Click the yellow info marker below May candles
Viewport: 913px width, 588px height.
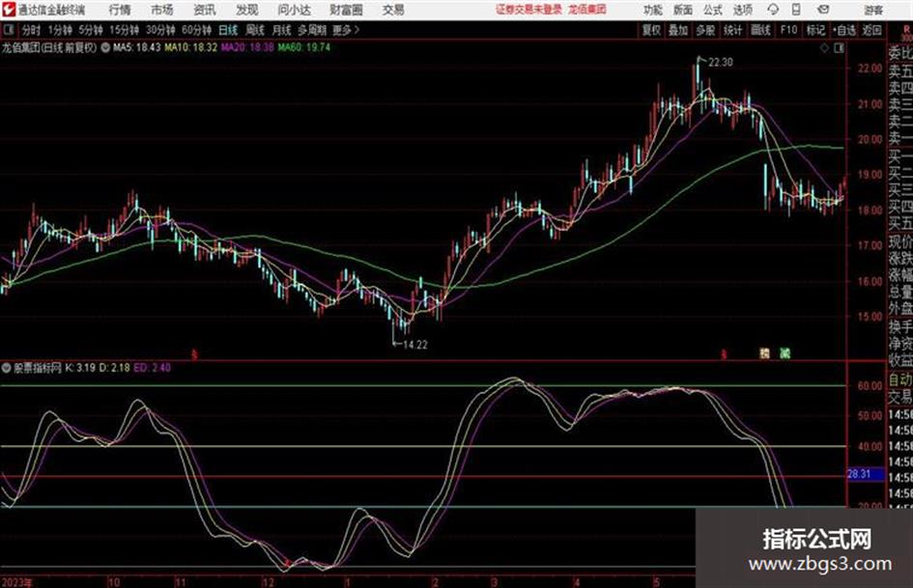tap(764, 352)
